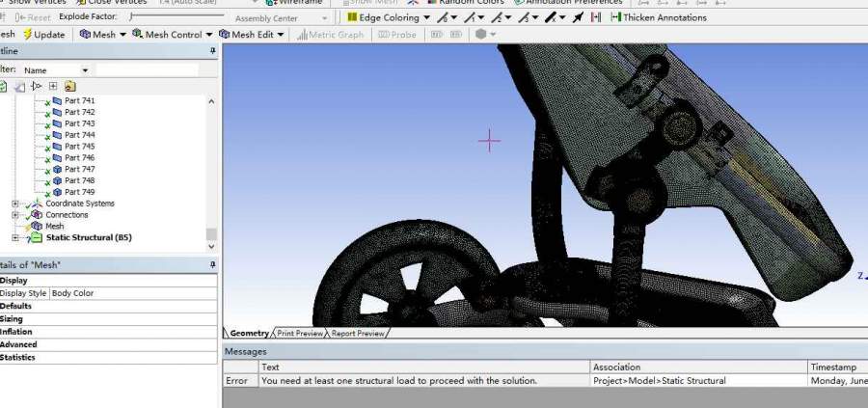
Task: Click the Body Color display style value
Action: [133, 293]
